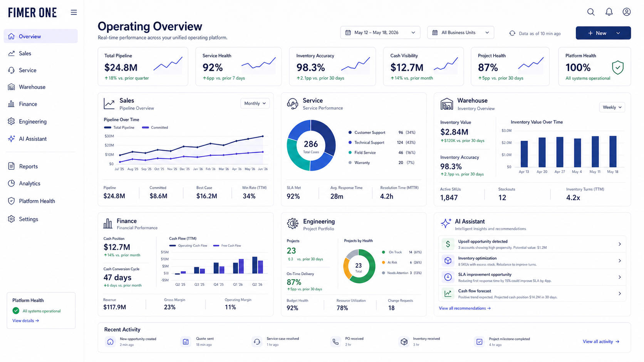Viewport: 644px width, 362px height.
Task: Click the Inventory optimization box icon
Action: 448,260
